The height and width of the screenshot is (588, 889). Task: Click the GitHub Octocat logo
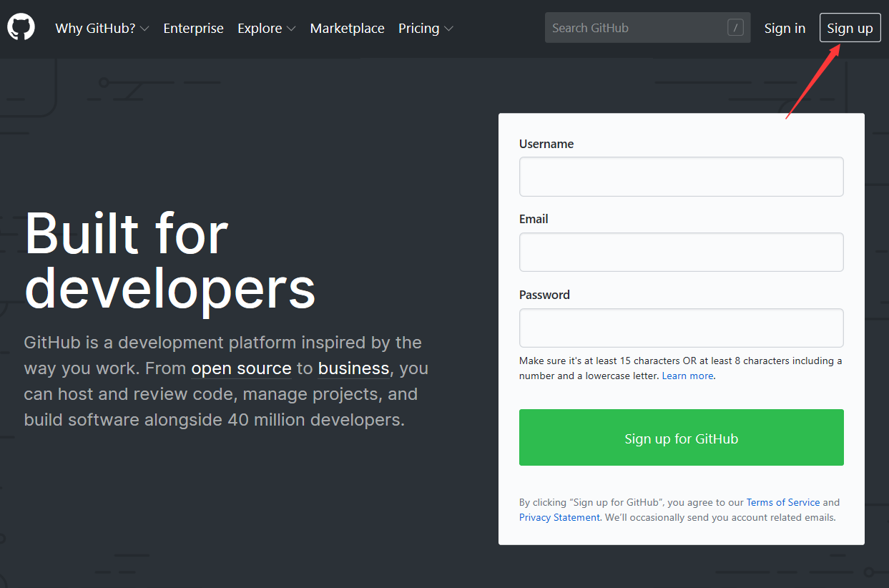tap(21, 28)
